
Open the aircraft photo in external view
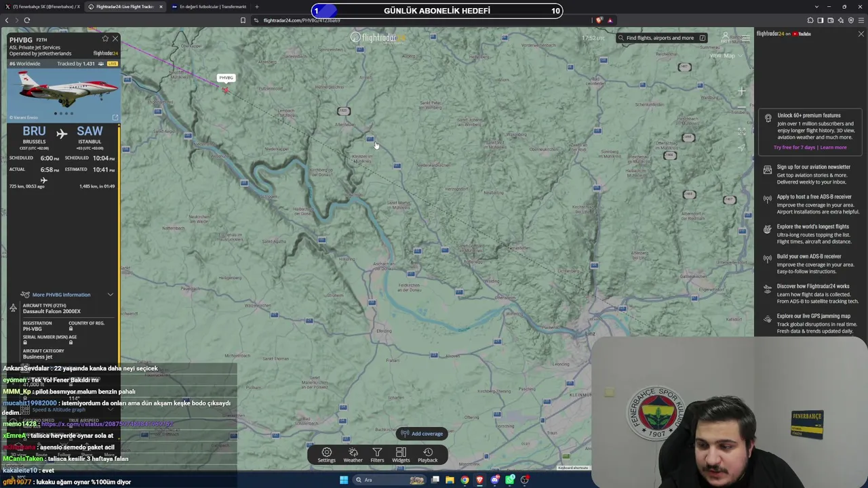[115, 117]
